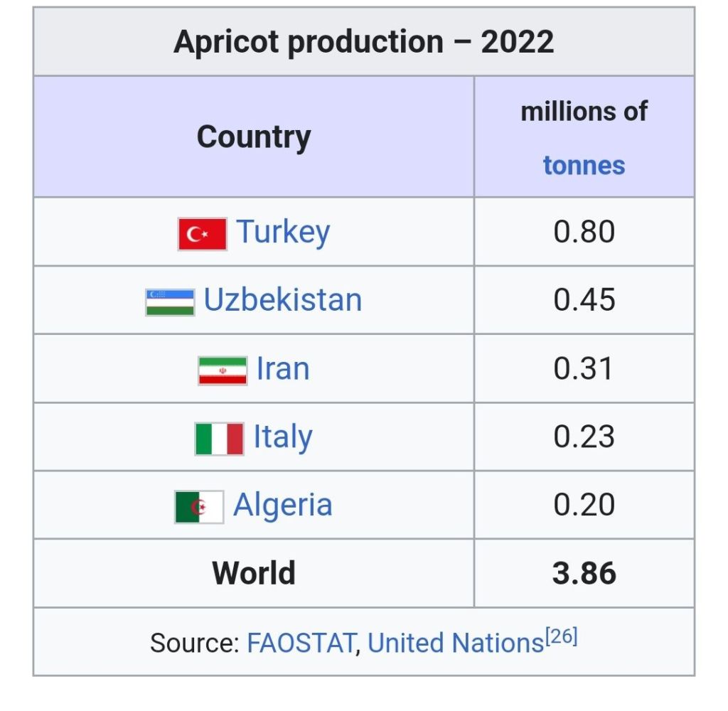The width and height of the screenshot is (728, 711).
Task: Click the Uzbekistan flag icon
Action: (x=170, y=302)
